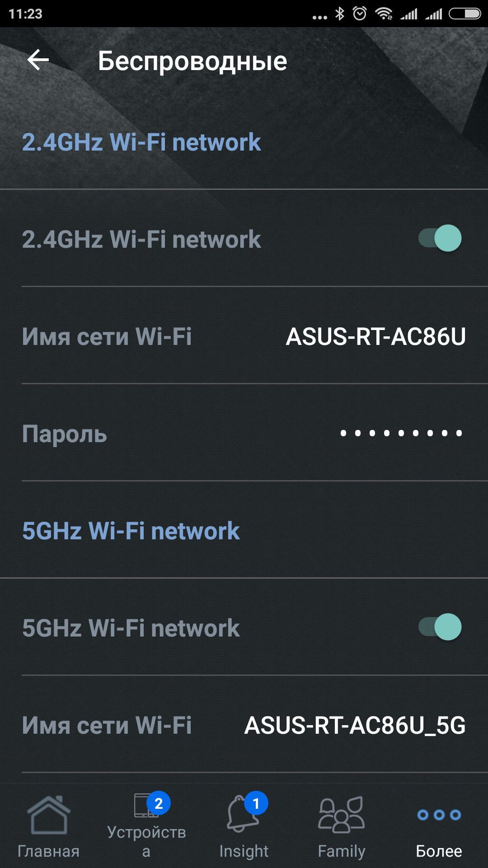The image size is (488, 868).
Task: Tap the Bluetooth status bar icon
Action: click(340, 14)
